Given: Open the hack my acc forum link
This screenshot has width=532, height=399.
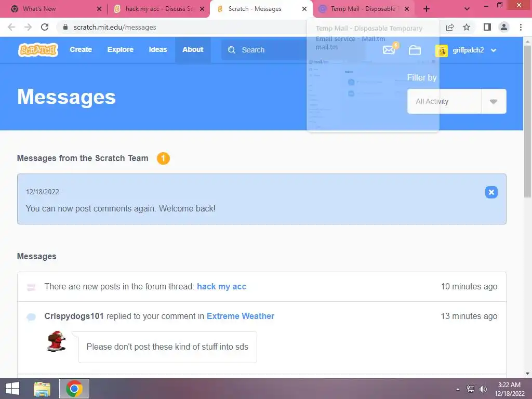Looking at the screenshot, I should (x=221, y=286).
